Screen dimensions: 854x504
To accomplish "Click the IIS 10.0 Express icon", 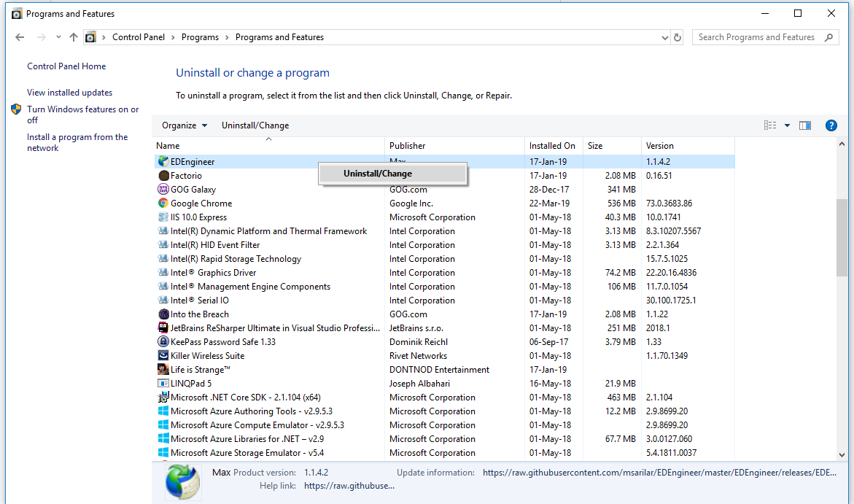I will coord(163,217).
